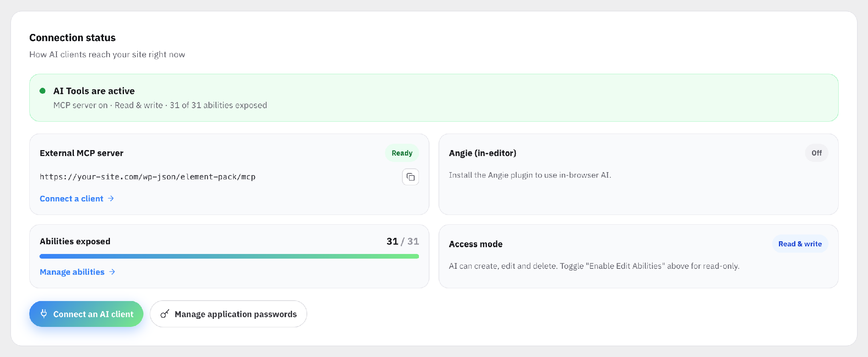Open the Connect a client link

point(77,198)
